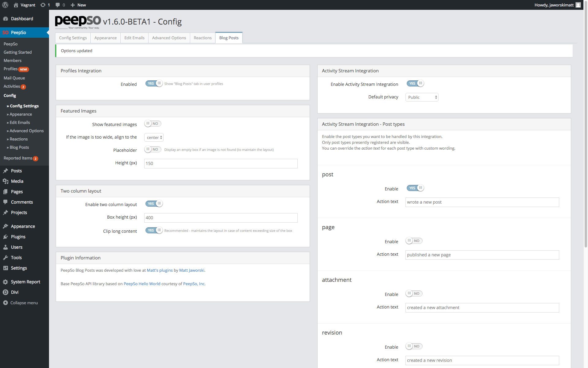The image size is (588, 368).
Task: Click the attachment Action text field
Action: (x=482, y=308)
